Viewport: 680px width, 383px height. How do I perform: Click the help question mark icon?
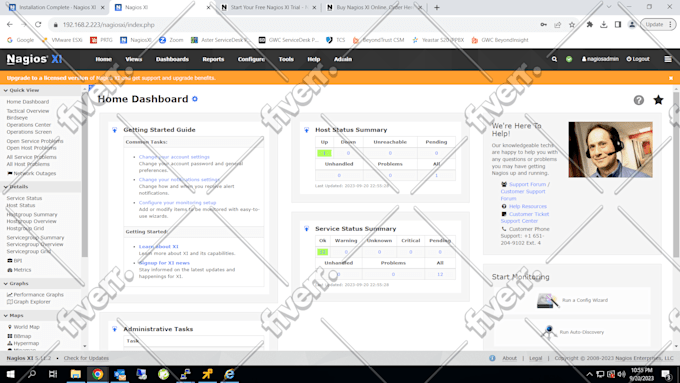pyautogui.click(x=638, y=100)
